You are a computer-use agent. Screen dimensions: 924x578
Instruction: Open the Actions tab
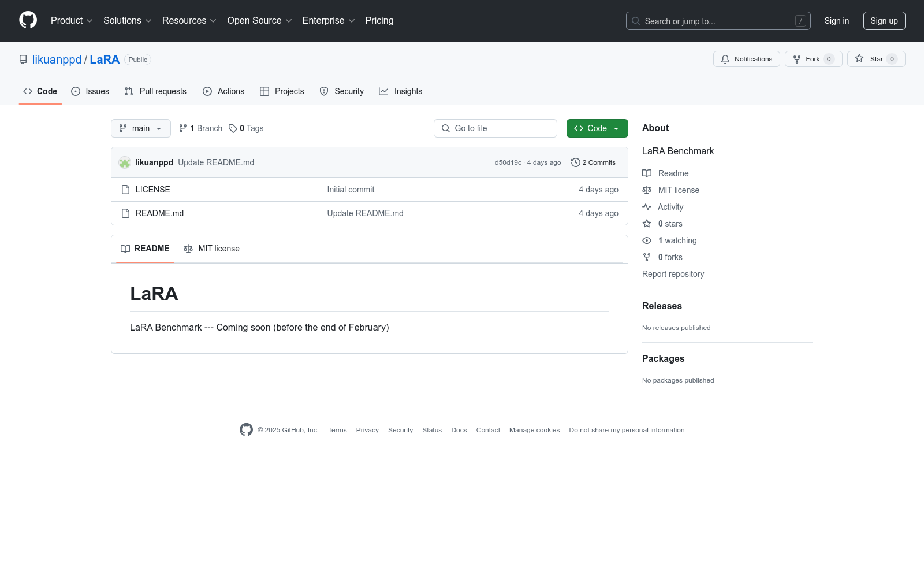[x=223, y=91]
